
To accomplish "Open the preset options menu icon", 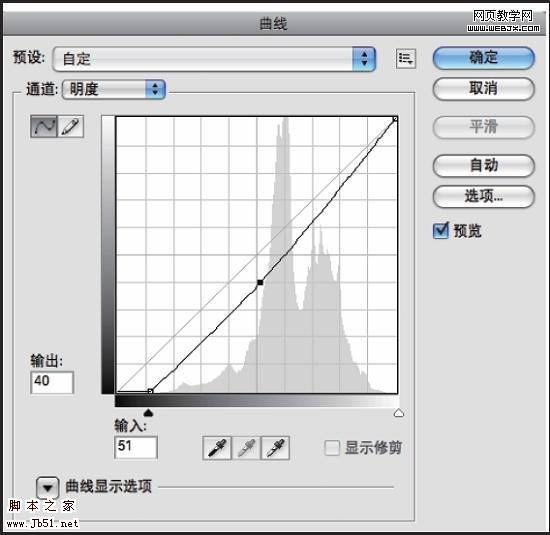I will [406, 58].
